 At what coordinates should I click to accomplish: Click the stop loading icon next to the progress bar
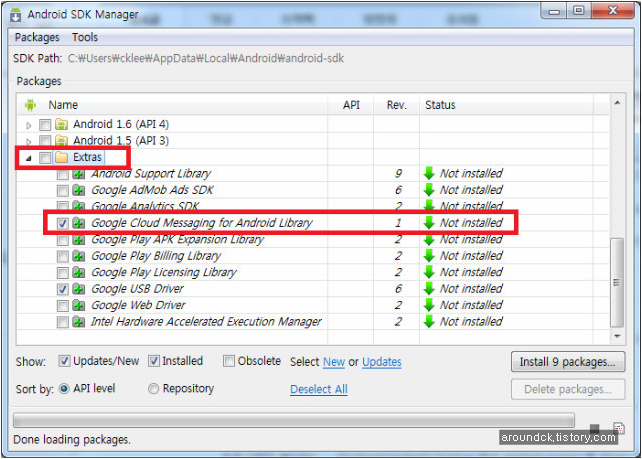coord(595,429)
